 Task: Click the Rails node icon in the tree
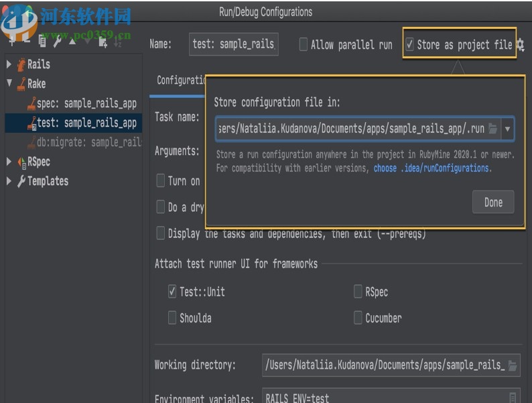[x=21, y=64]
